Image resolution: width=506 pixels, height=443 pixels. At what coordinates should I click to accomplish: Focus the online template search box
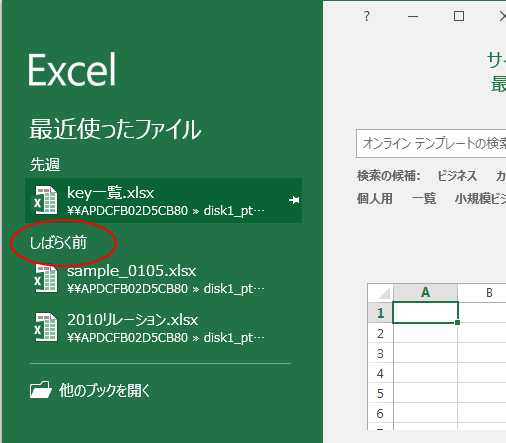click(431, 143)
